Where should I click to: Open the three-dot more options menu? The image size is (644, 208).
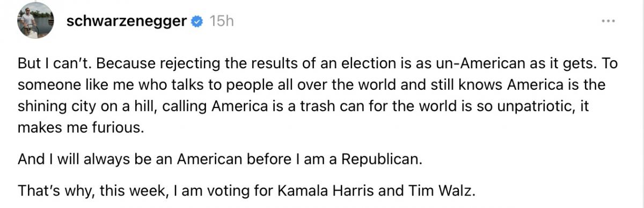pyautogui.click(x=608, y=21)
